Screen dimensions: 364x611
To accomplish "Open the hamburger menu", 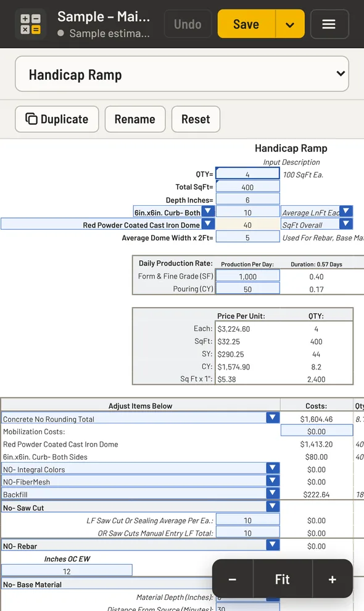I will 329,24.
